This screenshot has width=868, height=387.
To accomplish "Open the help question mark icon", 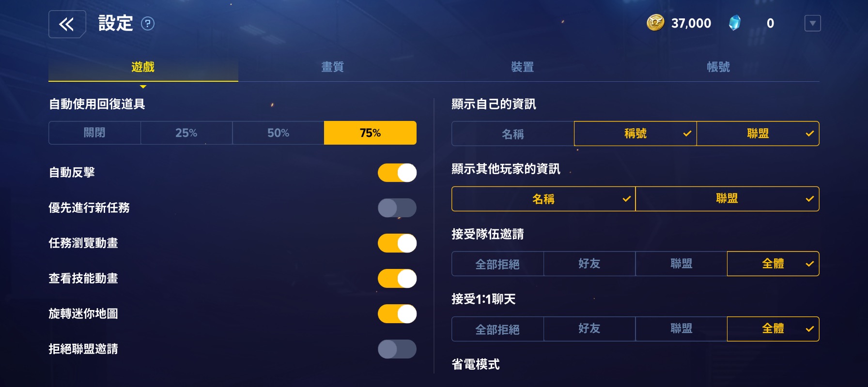I will (148, 24).
